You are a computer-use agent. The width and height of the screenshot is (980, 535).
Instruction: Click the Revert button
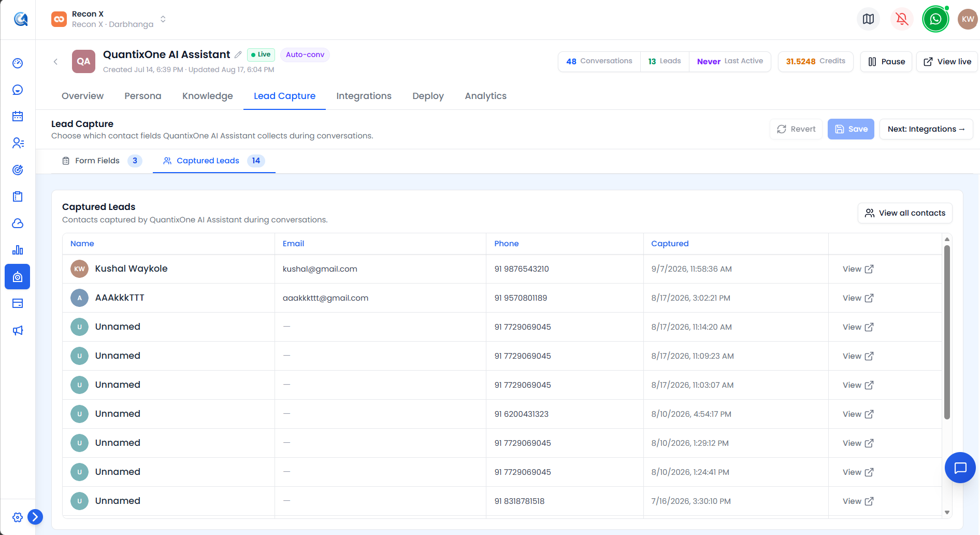pyautogui.click(x=796, y=129)
